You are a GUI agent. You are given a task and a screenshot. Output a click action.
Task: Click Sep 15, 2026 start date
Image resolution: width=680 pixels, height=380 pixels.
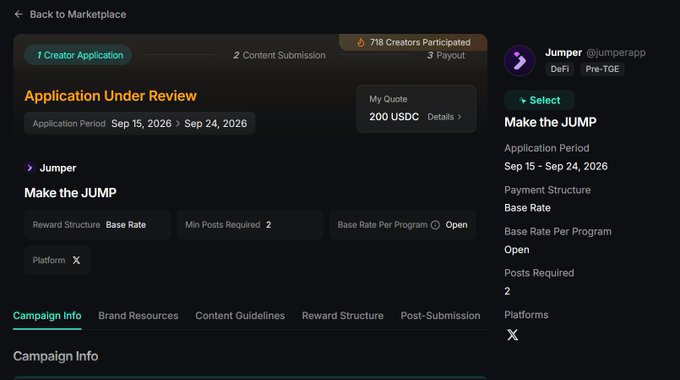(141, 124)
